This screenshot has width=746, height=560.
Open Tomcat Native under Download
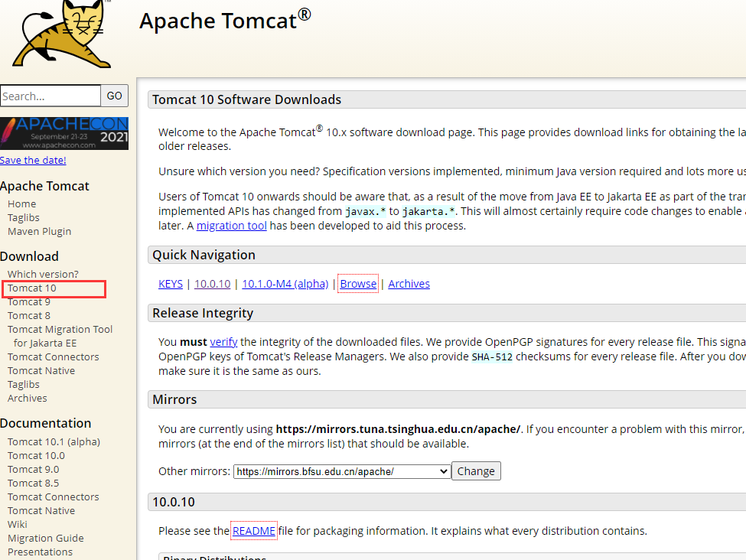41,370
